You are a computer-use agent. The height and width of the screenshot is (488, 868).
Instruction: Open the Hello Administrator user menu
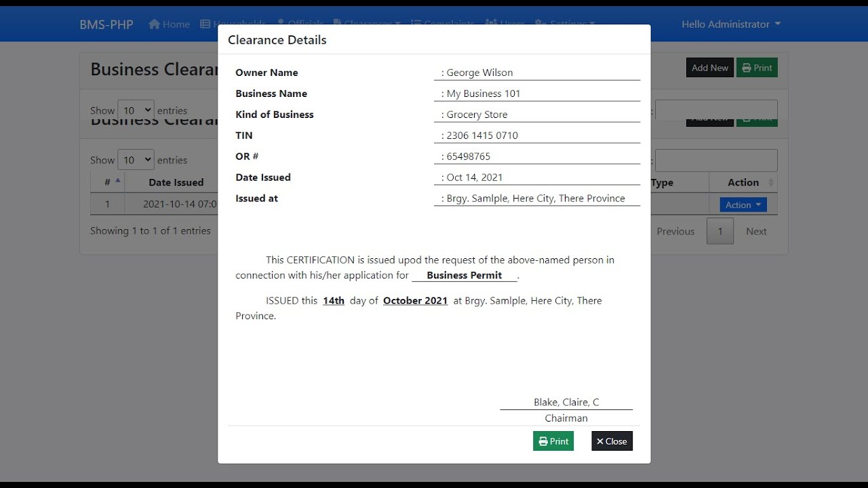[731, 24]
